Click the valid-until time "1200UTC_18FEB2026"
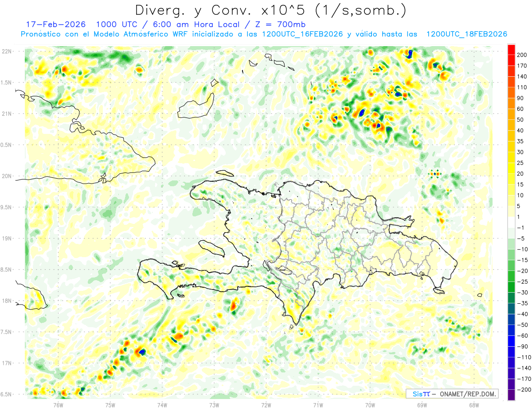 [x=466, y=34]
